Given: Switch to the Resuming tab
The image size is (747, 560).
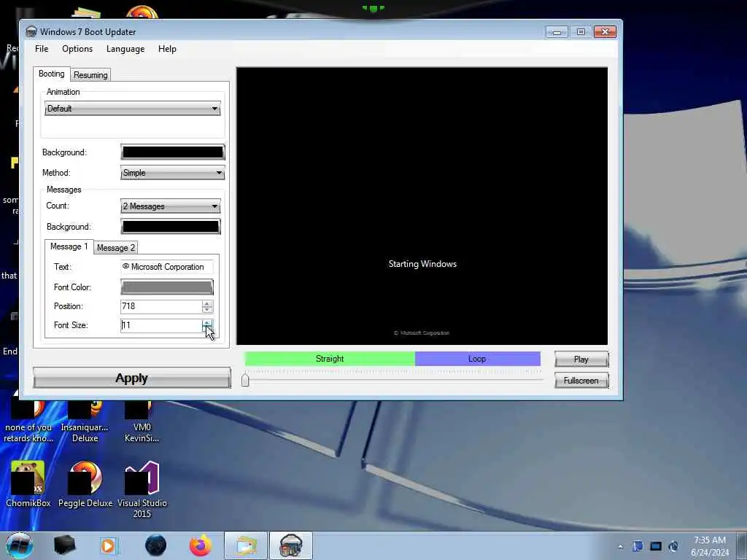Looking at the screenshot, I should 90,75.
